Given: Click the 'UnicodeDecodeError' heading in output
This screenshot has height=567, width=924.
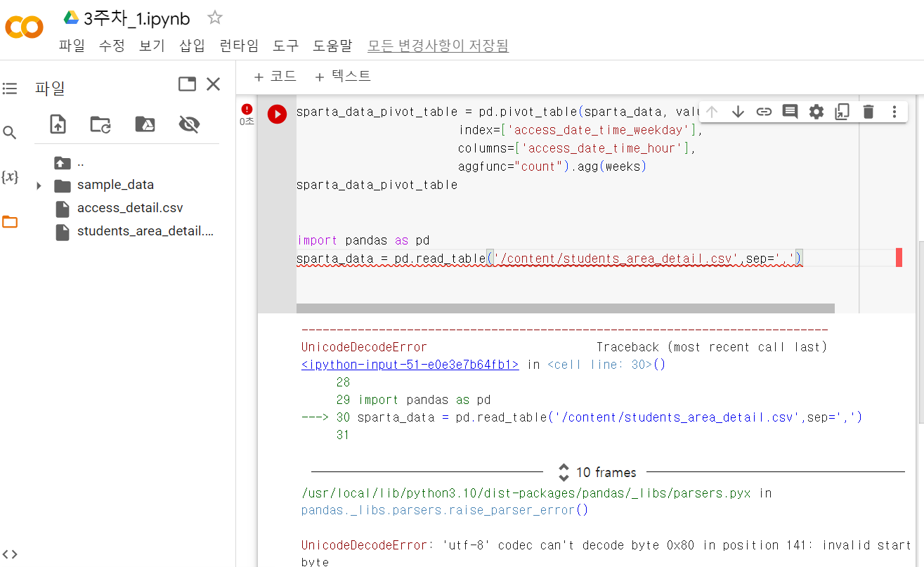Looking at the screenshot, I should pos(364,347).
